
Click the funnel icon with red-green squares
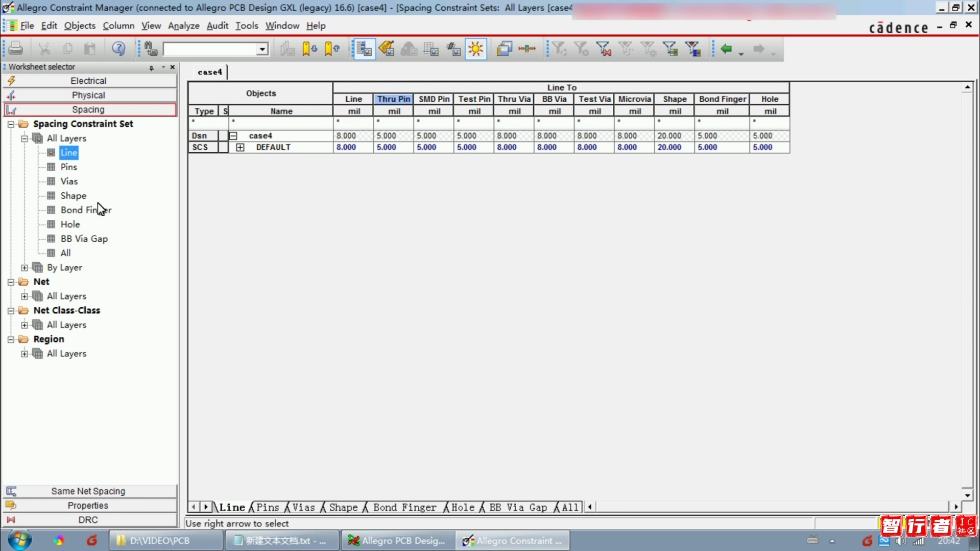(x=671, y=49)
